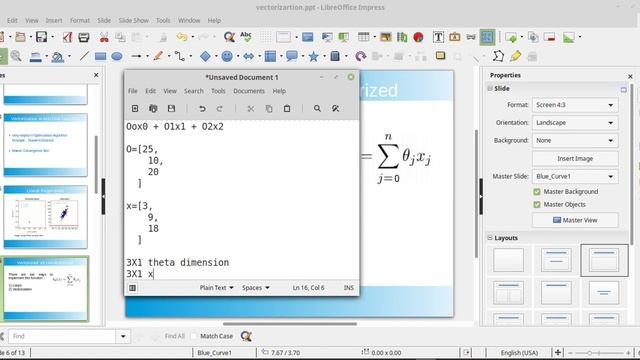Open the Tools menu in the text editor

tap(218, 91)
